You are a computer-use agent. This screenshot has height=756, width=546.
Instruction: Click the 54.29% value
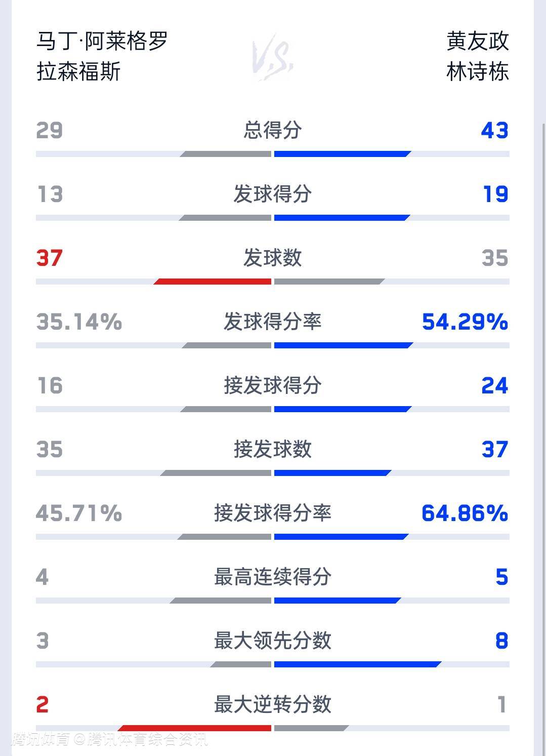pyautogui.click(x=465, y=322)
